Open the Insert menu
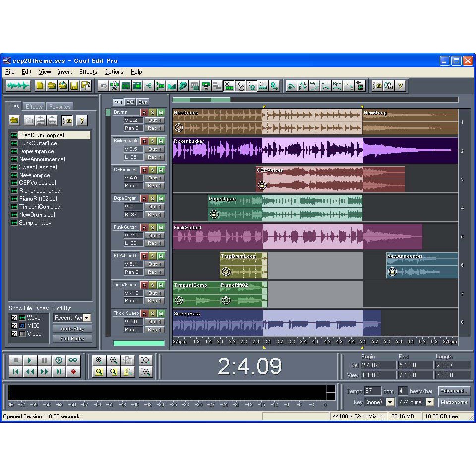This screenshot has width=476, height=476. point(65,72)
